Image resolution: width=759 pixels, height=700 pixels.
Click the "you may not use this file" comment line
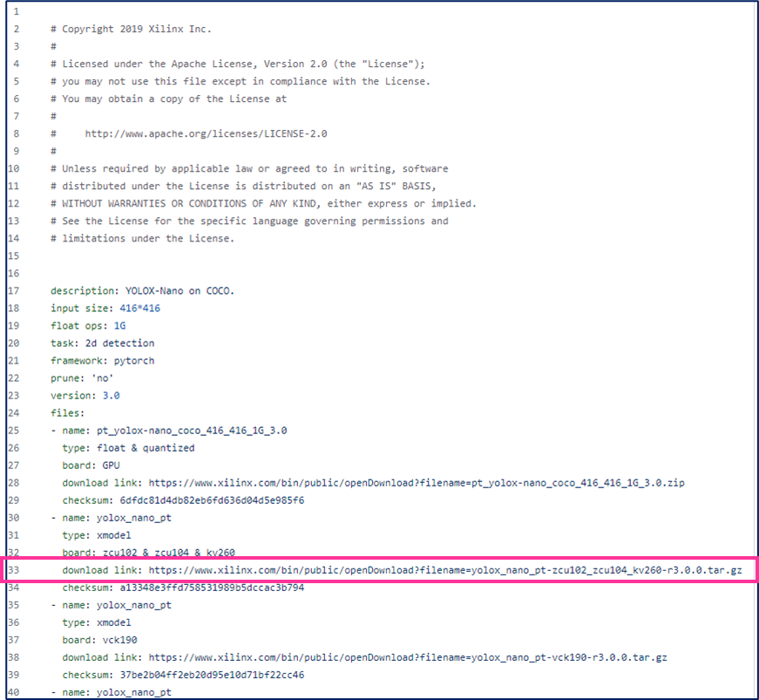point(241,81)
